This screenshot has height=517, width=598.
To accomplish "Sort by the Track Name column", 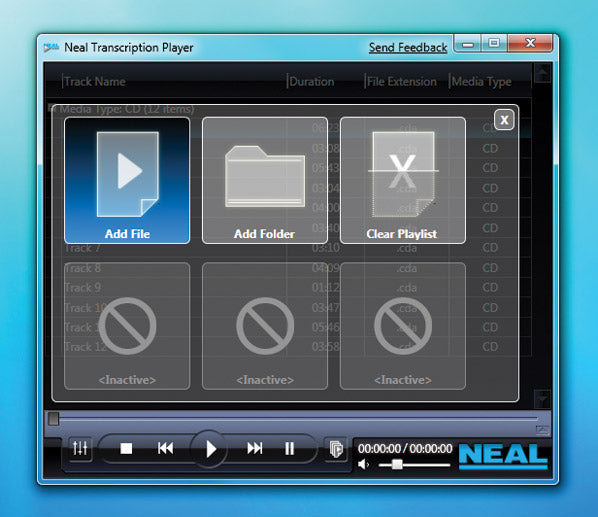I will [x=95, y=82].
